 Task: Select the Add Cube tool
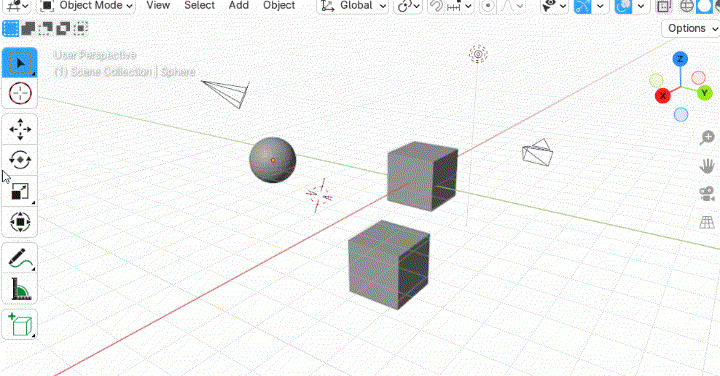(x=20, y=325)
